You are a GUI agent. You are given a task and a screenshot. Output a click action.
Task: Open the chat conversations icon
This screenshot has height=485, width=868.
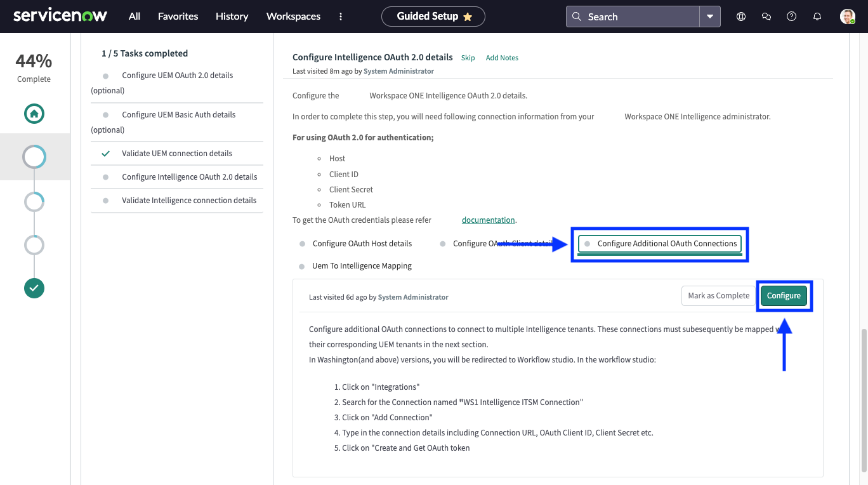coord(766,16)
